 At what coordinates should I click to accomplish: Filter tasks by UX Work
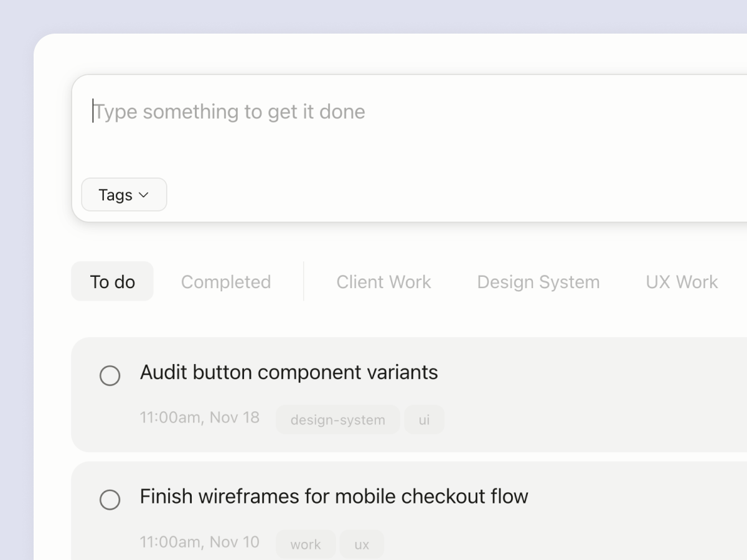pyautogui.click(x=681, y=281)
